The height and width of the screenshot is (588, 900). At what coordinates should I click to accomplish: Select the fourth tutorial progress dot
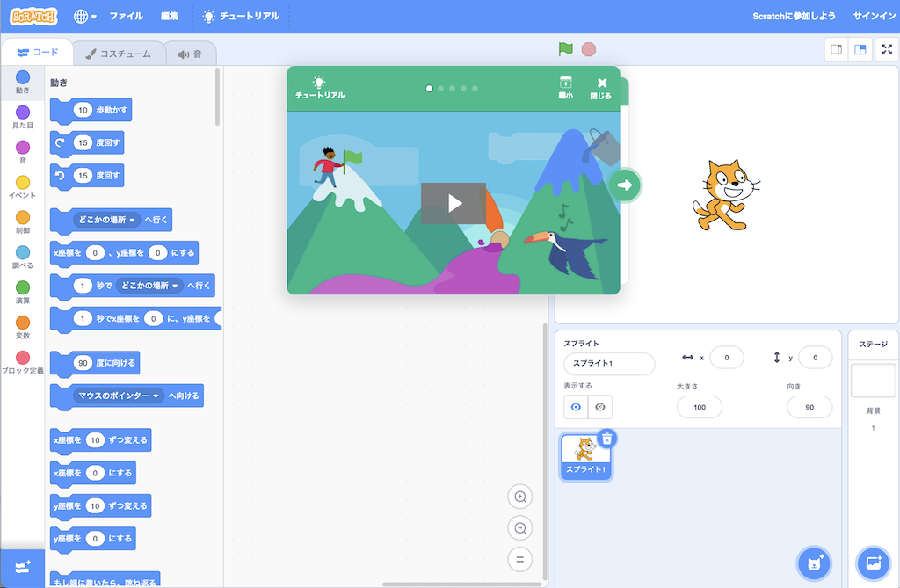point(464,89)
